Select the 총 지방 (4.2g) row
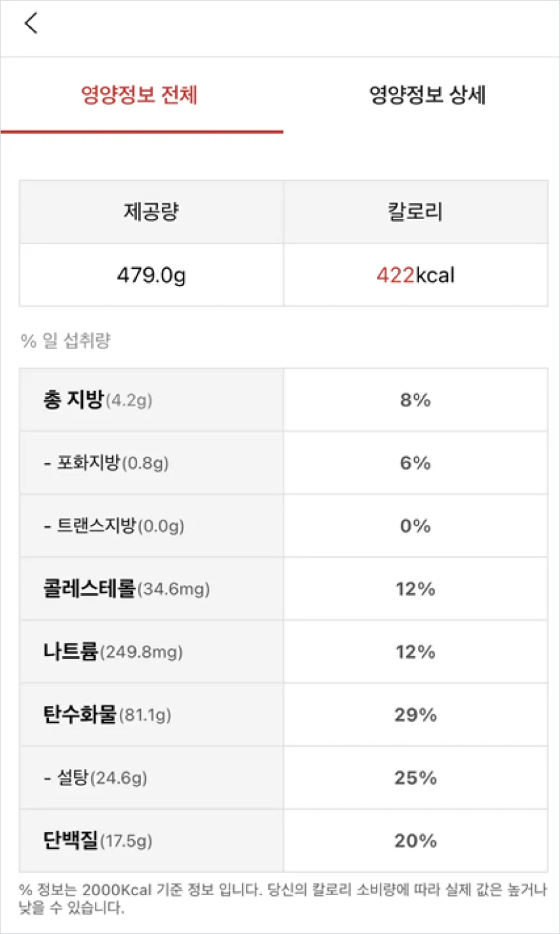This screenshot has width=560, height=934. [284, 400]
